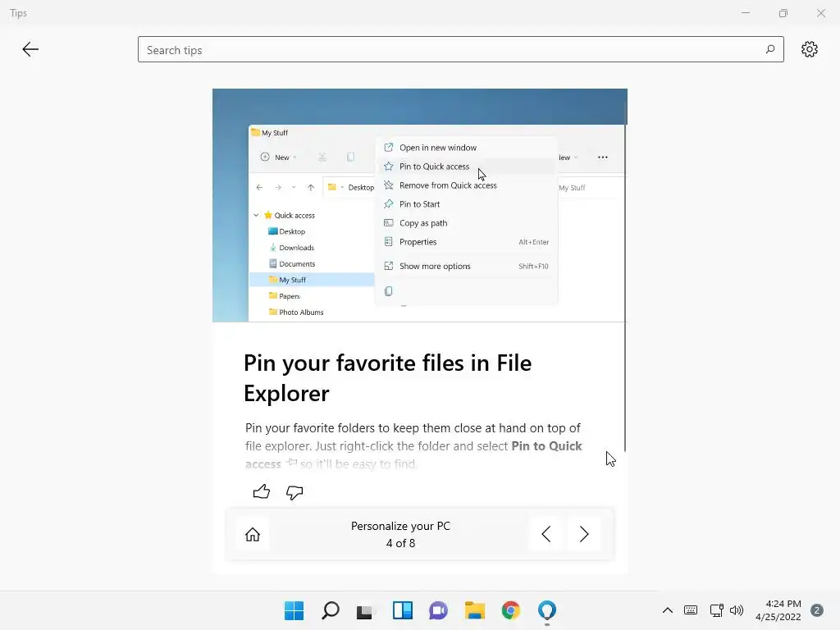The width and height of the screenshot is (840, 630).
Task: Open volume tray icon
Action: tap(737, 610)
